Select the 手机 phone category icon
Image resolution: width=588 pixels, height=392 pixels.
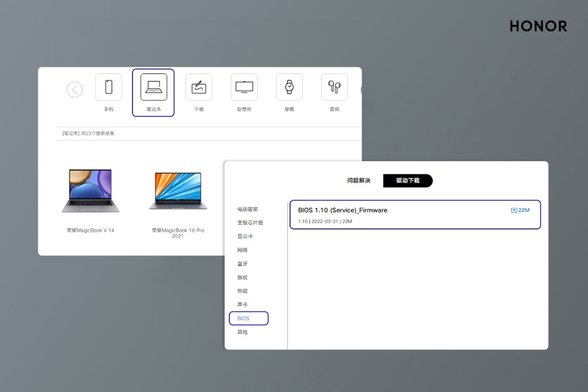point(108,87)
